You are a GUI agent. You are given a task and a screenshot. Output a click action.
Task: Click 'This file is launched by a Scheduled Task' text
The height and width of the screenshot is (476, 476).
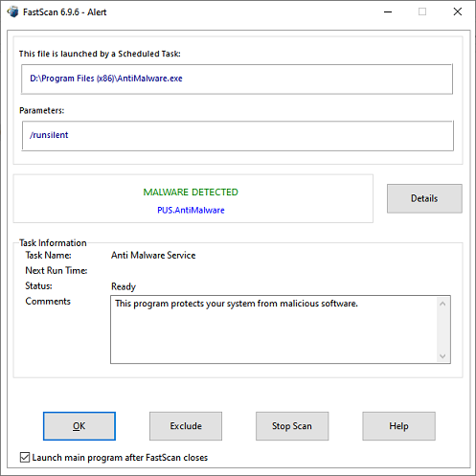click(x=100, y=54)
